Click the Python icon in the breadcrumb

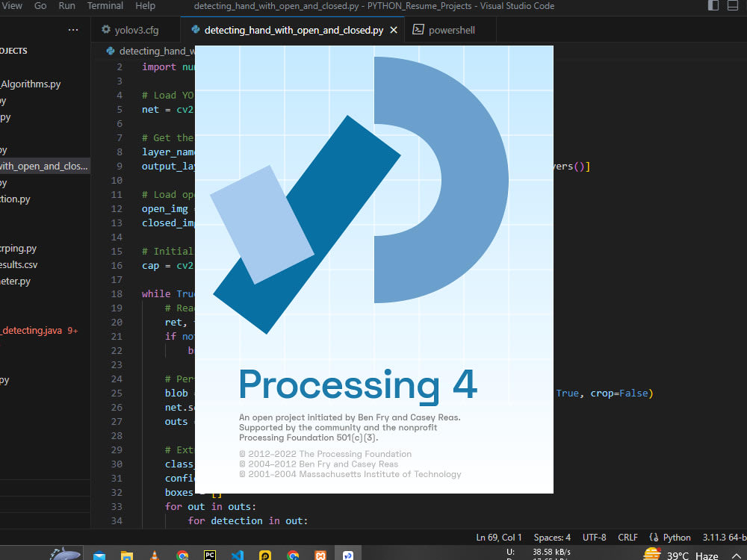(x=111, y=51)
